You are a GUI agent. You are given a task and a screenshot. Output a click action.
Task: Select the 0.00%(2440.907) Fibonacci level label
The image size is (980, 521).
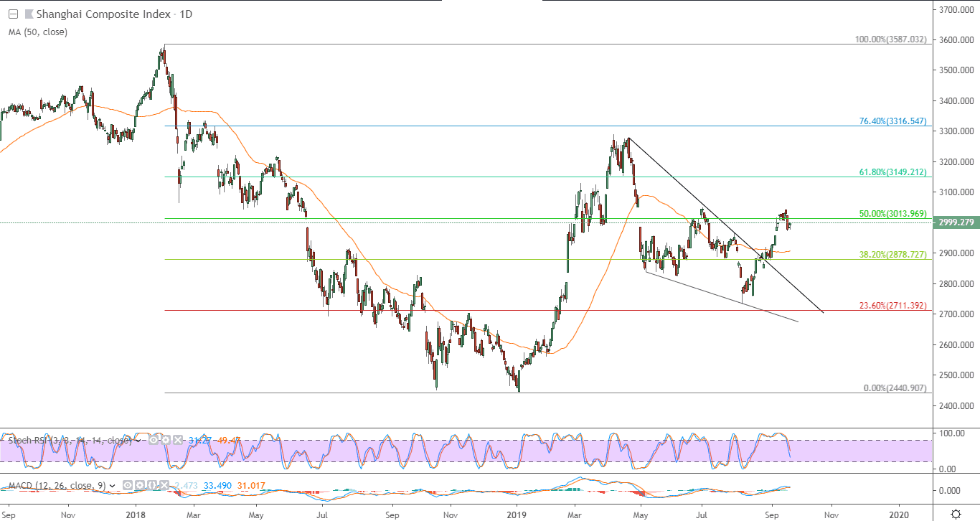pyautogui.click(x=895, y=388)
